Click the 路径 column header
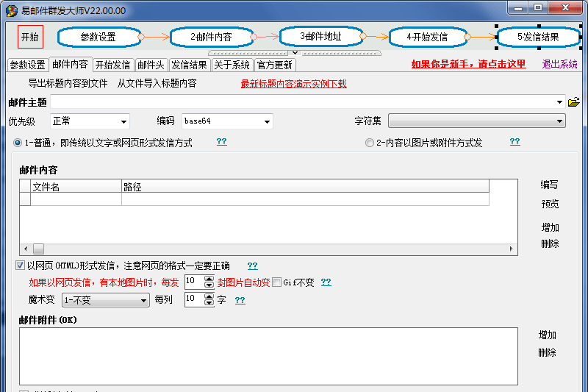The height and width of the screenshot is (392, 588). point(305,186)
